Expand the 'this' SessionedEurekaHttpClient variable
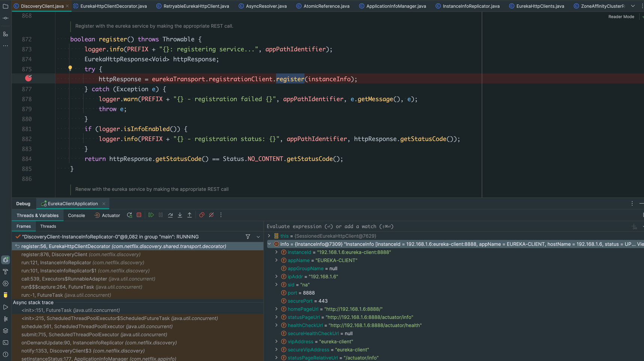 [269, 236]
